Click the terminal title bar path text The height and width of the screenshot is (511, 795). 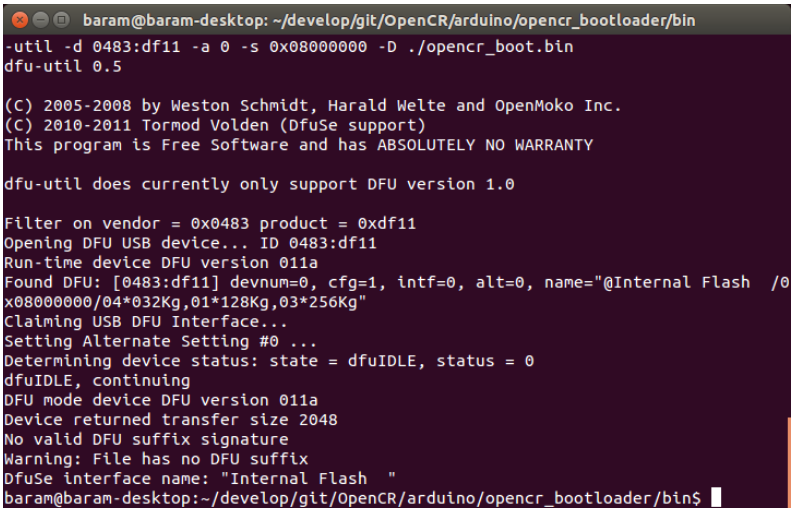coord(389,21)
